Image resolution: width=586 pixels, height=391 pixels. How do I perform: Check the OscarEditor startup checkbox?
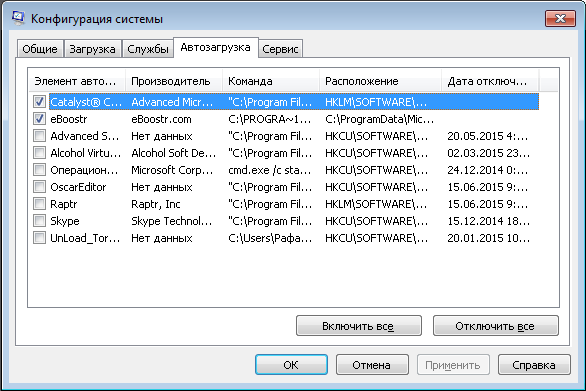pyautogui.click(x=39, y=187)
